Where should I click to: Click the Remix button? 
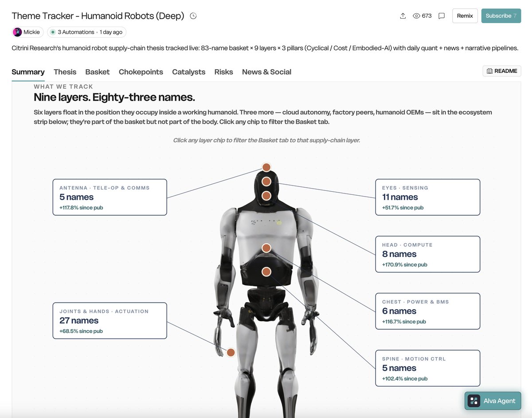(x=465, y=16)
